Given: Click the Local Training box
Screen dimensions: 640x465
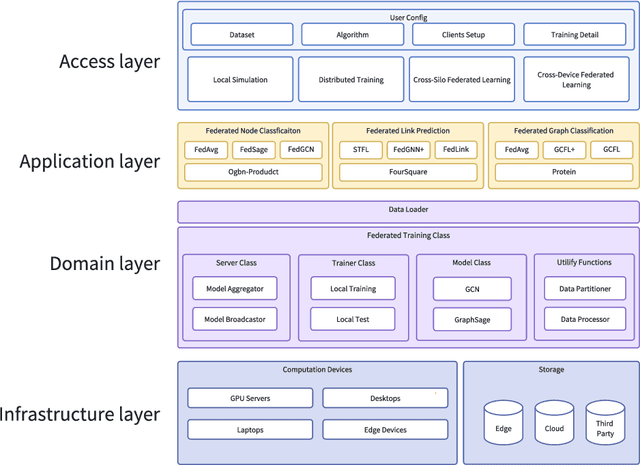Looking at the screenshot, I should click(352, 288).
